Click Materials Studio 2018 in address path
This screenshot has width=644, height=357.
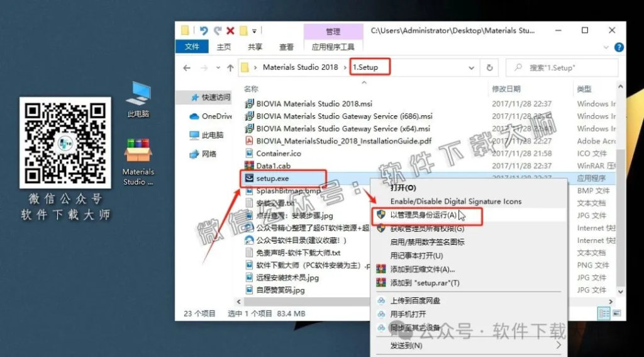(x=300, y=67)
